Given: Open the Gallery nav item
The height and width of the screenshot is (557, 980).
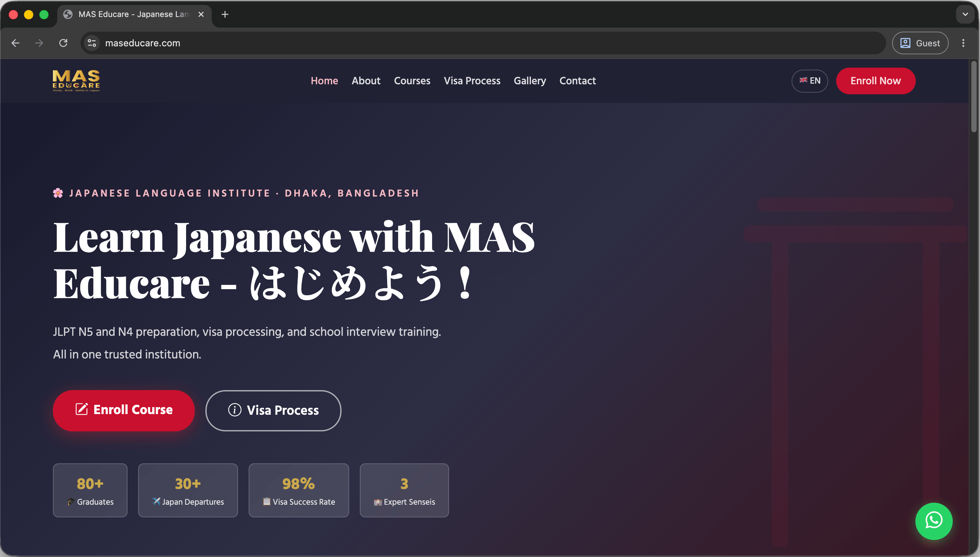Looking at the screenshot, I should 530,81.
